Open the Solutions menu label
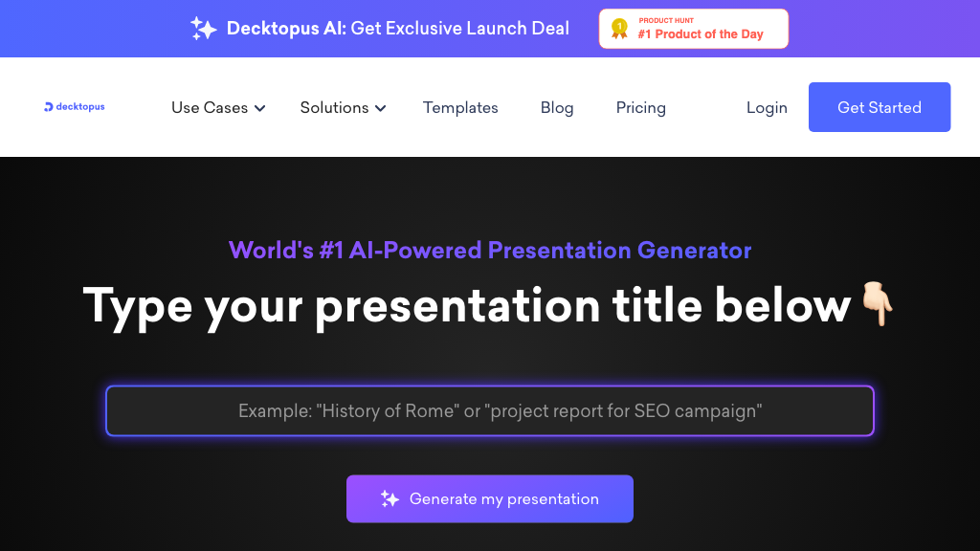Viewport: 980px width, 551px height. pos(334,107)
